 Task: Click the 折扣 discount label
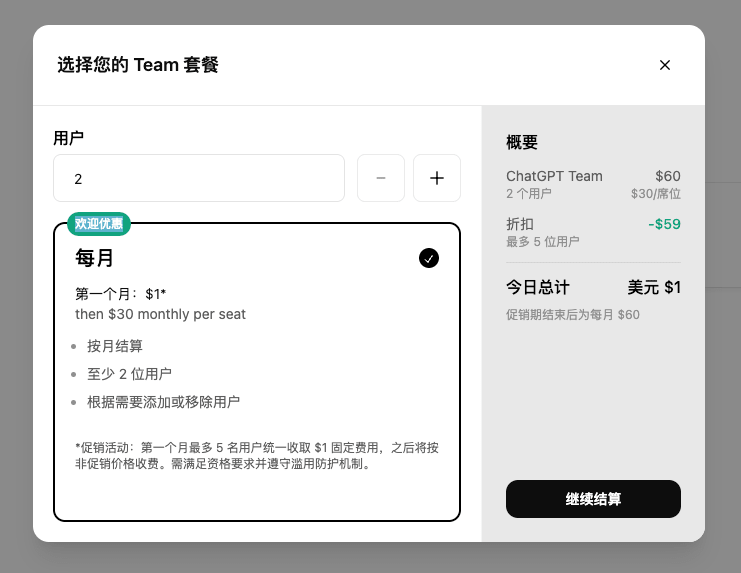[520, 224]
